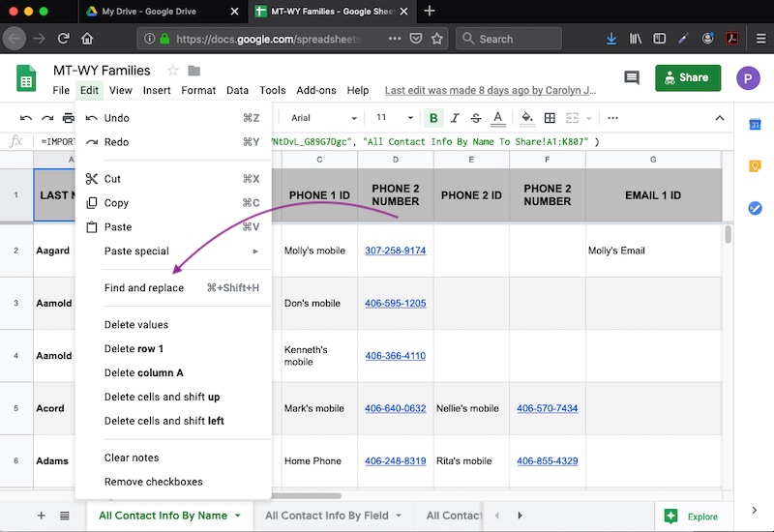
Task: Choose Copy from the Edit menu
Action: click(x=173, y=203)
